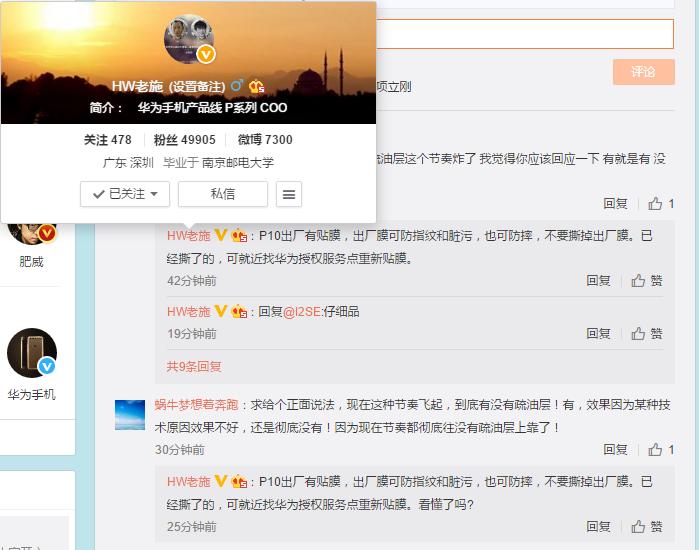699x550 pixels.
Task: Open the more options menu next to 私信
Action: click(x=289, y=194)
